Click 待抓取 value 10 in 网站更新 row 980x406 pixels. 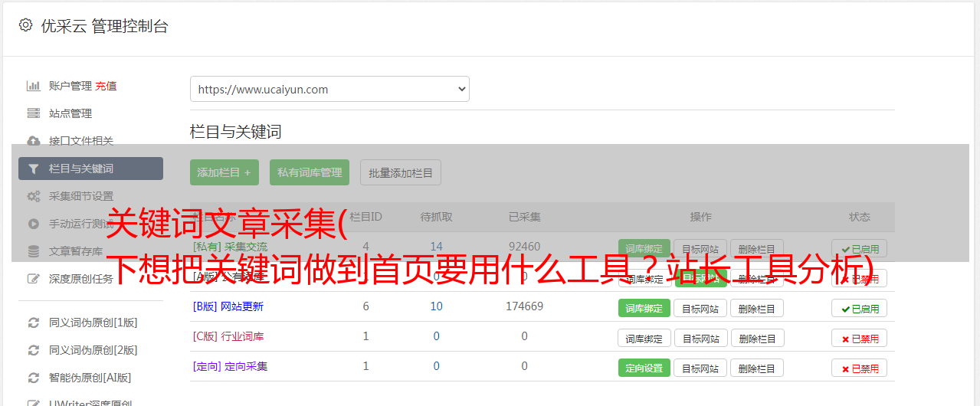436,306
